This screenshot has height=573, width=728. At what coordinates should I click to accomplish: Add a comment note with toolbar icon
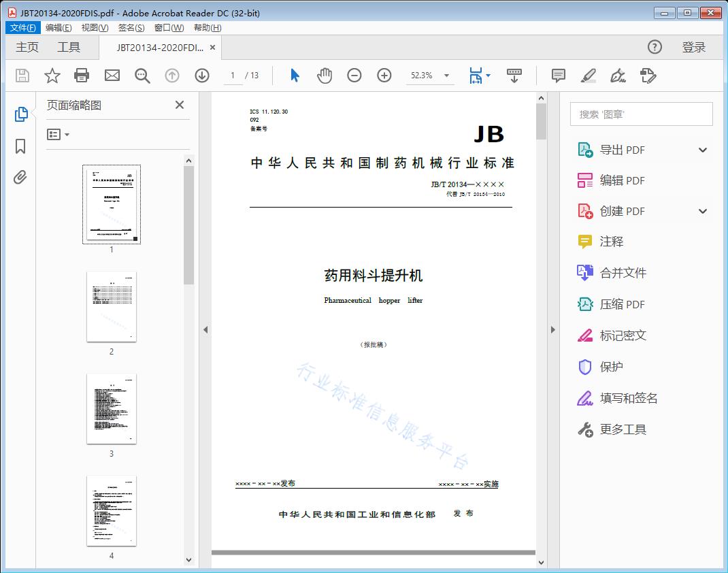tap(559, 76)
